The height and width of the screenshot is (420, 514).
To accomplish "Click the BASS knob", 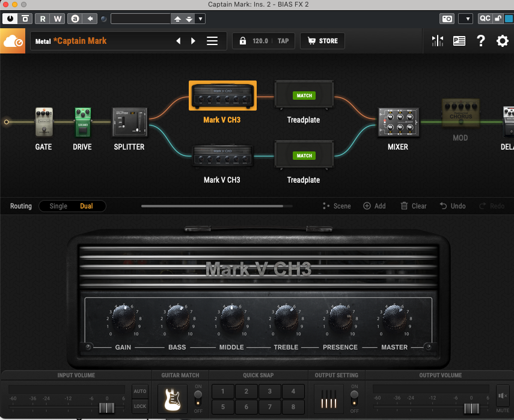I will tap(178, 317).
